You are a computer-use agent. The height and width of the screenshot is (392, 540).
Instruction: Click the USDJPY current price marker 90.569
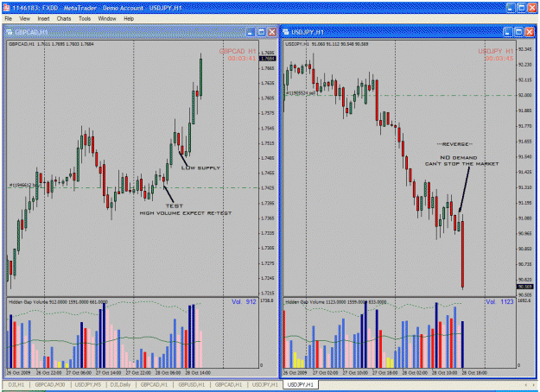525,287
